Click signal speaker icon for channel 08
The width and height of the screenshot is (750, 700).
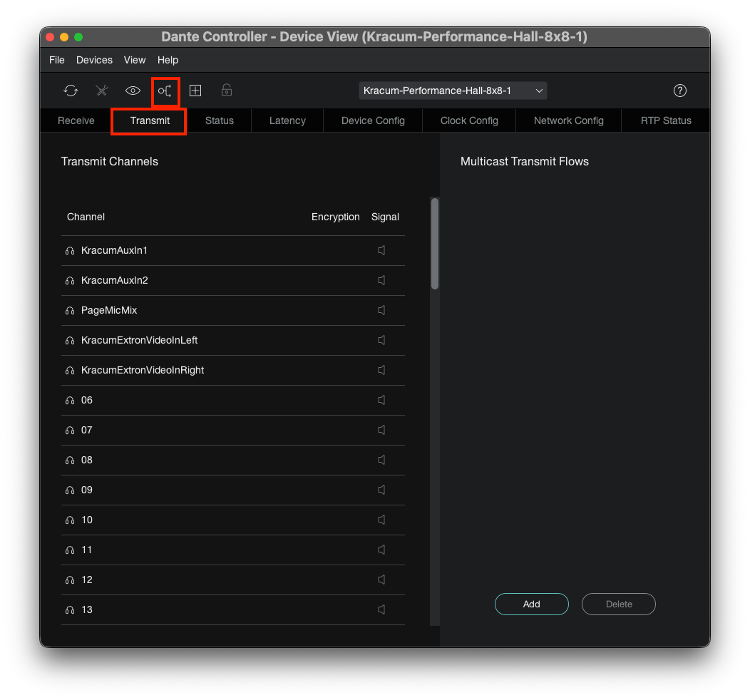(x=381, y=460)
